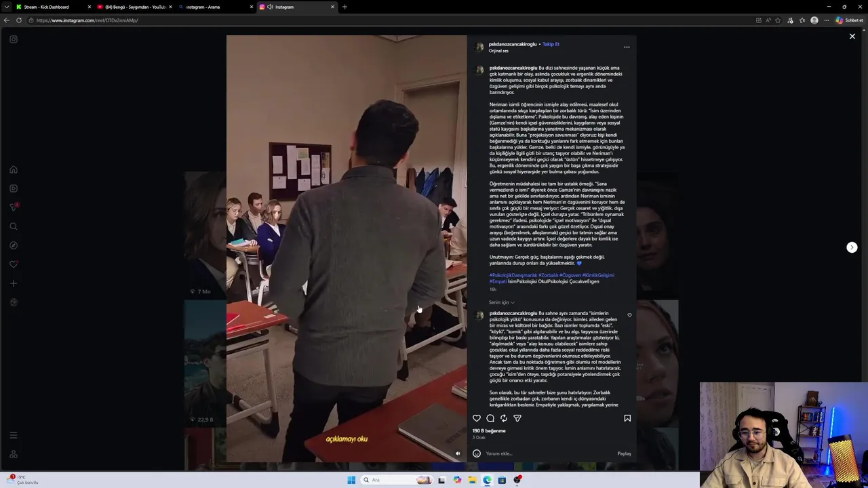The image size is (868, 488).
Task: Like the reel with the heart icon
Action: point(477,418)
